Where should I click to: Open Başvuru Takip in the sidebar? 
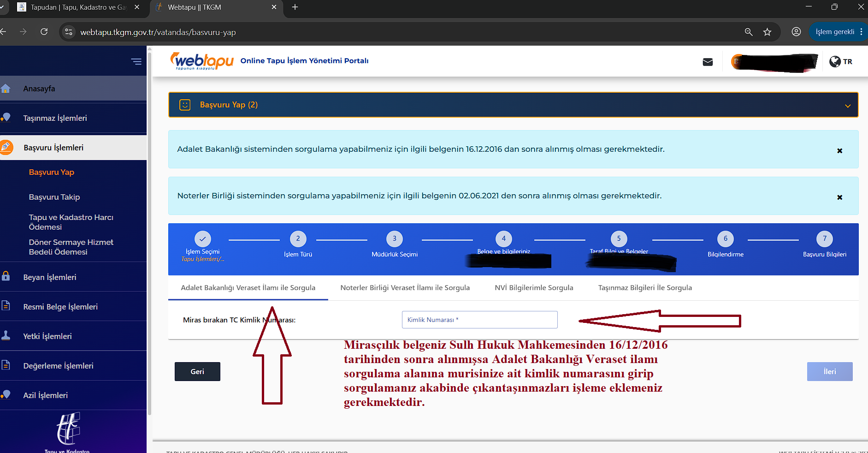click(54, 197)
